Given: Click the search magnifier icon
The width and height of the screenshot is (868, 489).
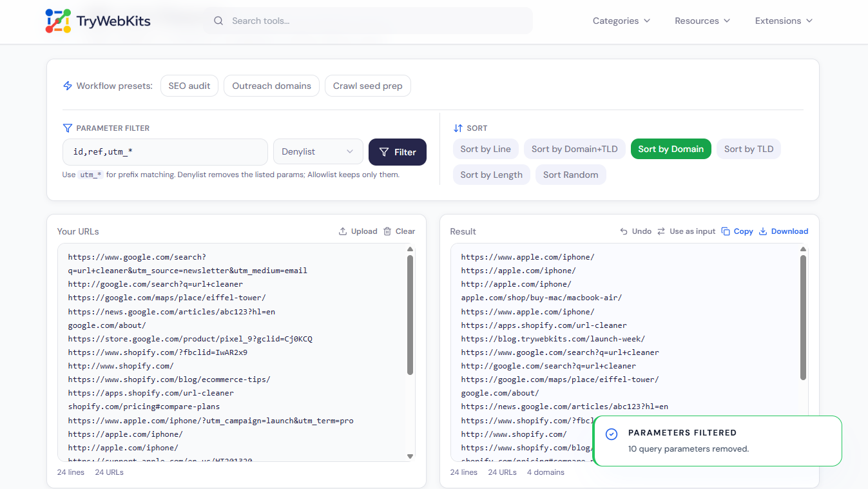Looking at the screenshot, I should 218,21.
